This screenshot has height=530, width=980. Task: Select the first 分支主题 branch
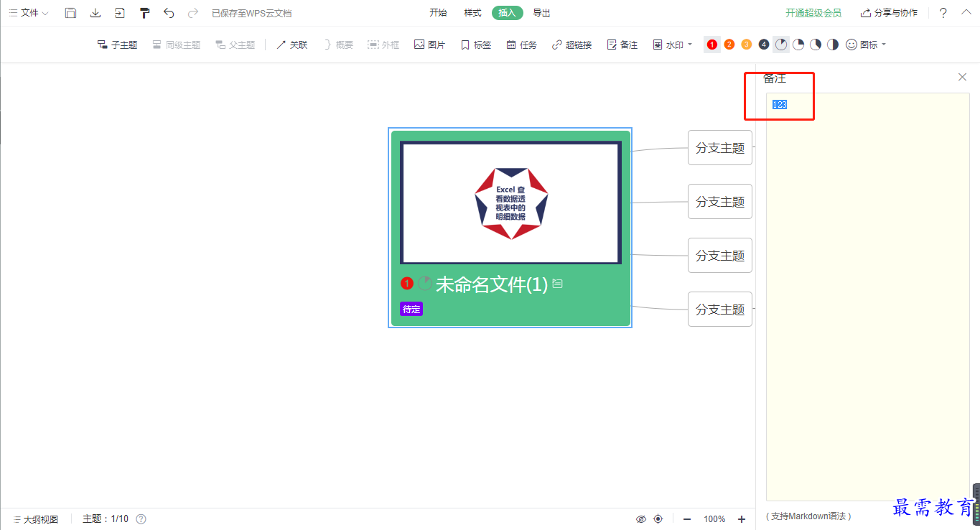pos(720,148)
